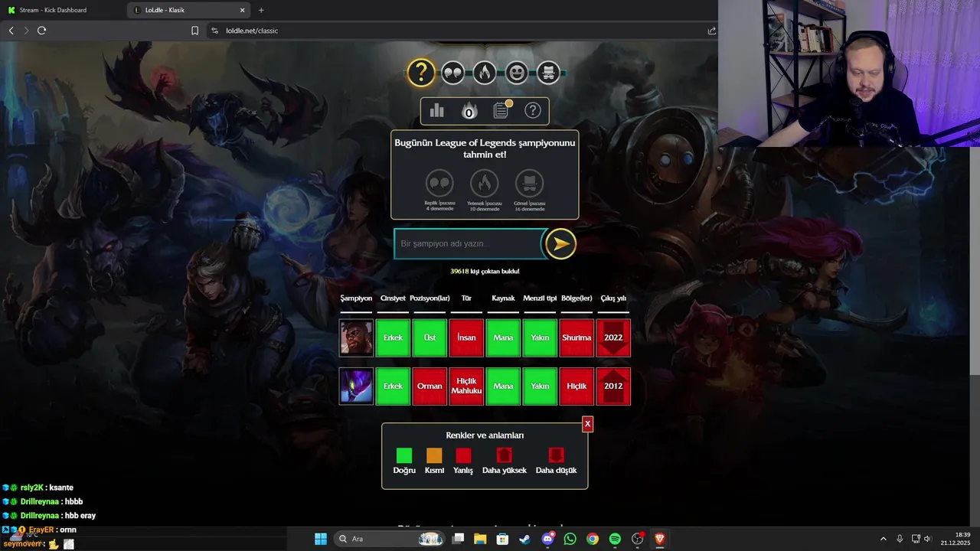Click the Hiçlik Mahluku cell
Image resolution: width=980 pixels, height=551 pixels.
tap(466, 386)
